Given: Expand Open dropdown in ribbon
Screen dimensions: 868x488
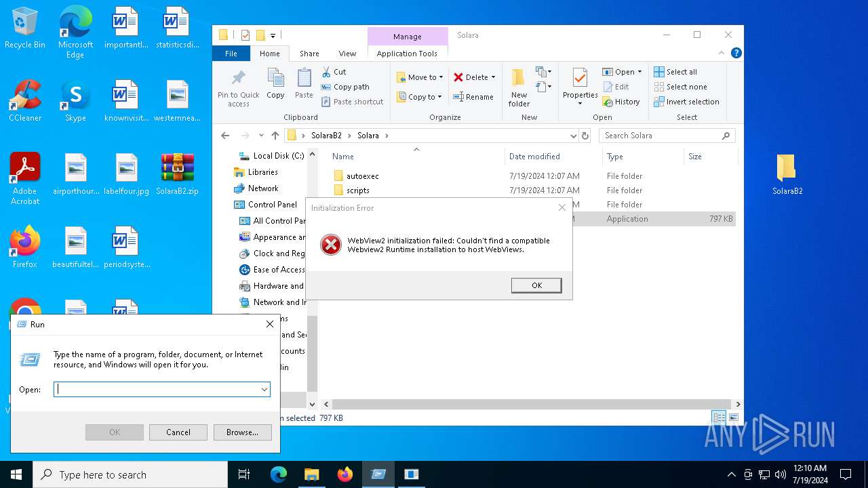Looking at the screenshot, I should point(639,72).
